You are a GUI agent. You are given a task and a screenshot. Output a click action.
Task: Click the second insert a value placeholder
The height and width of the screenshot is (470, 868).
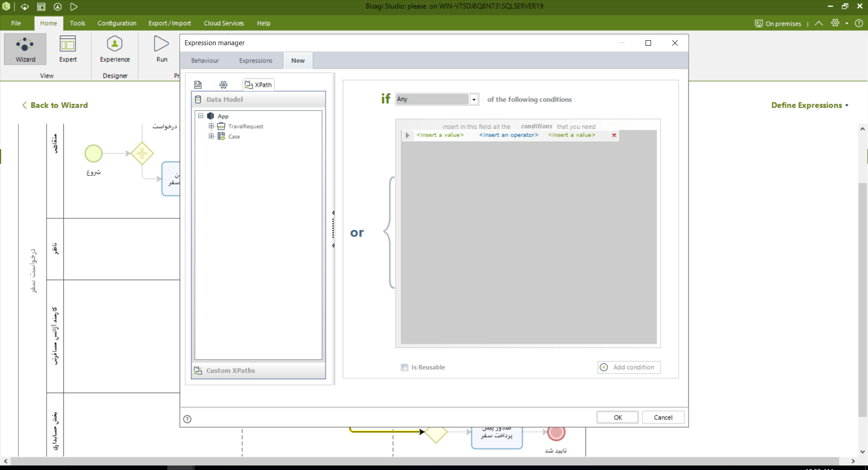pos(571,135)
